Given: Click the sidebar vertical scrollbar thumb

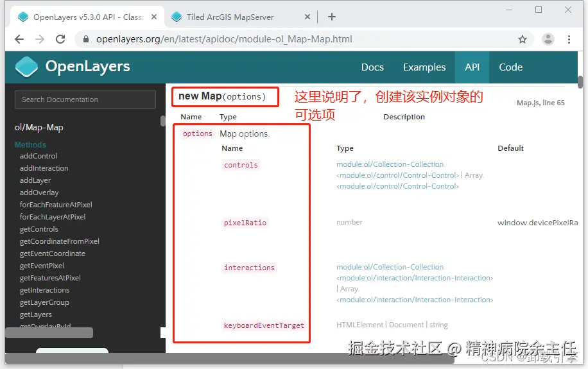Looking at the screenshot, I should [x=163, y=121].
